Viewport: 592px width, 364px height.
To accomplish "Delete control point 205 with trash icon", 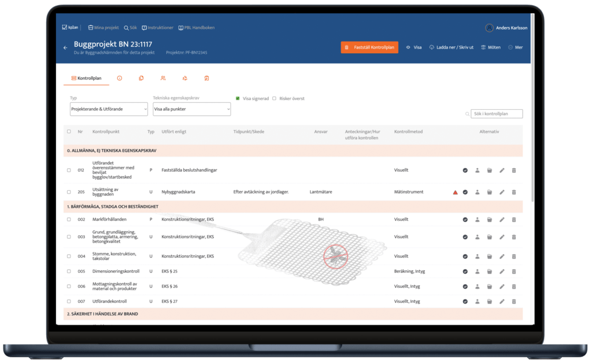I will pyautogui.click(x=513, y=192).
